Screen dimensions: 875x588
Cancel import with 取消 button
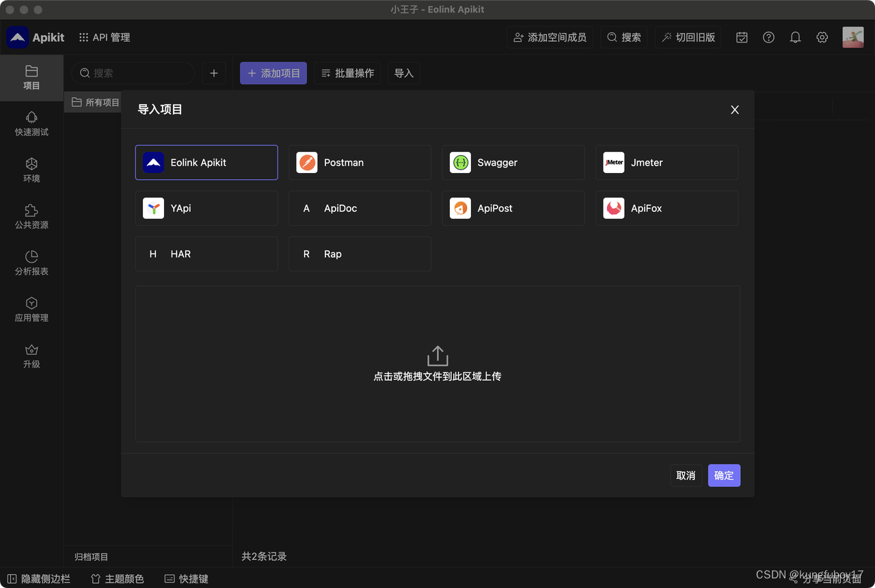pos(686,475)
